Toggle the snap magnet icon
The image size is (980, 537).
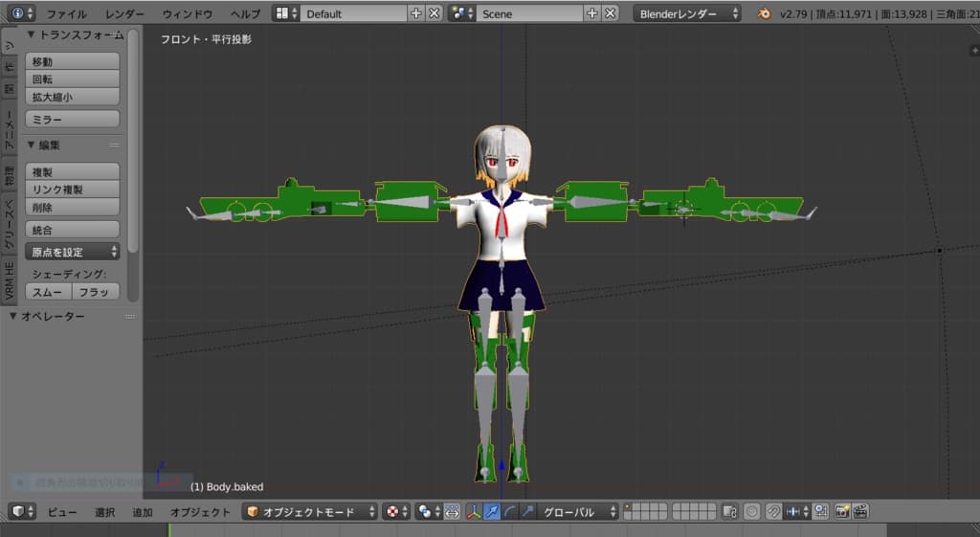click(772, 512)
